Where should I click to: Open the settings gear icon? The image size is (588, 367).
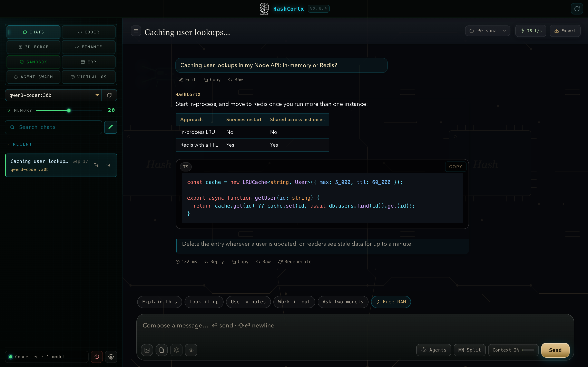pos(111,357)
